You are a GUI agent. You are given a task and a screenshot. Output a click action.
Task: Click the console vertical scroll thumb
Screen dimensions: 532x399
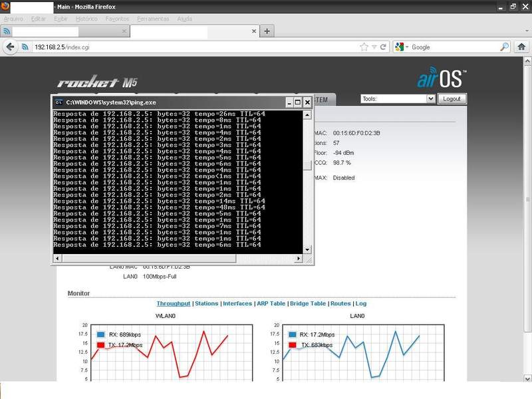307,165
